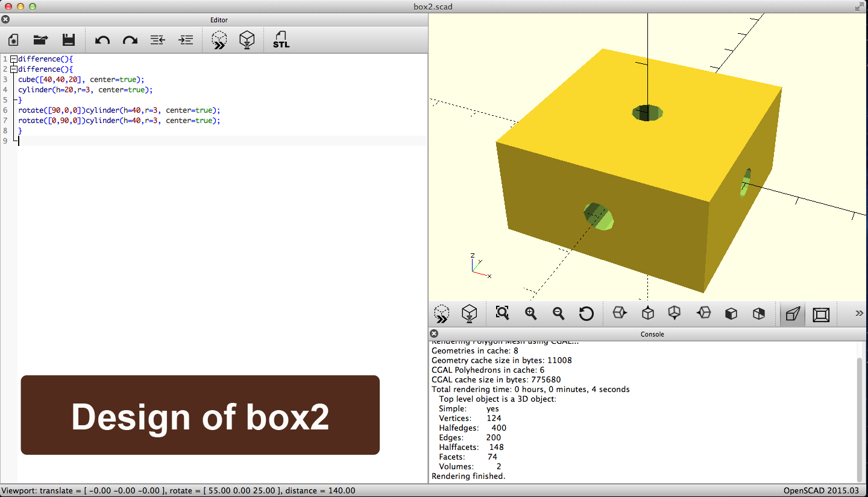Export the design as STL
The height and width of the screenshot is (497, 868).
click(281, 40)
